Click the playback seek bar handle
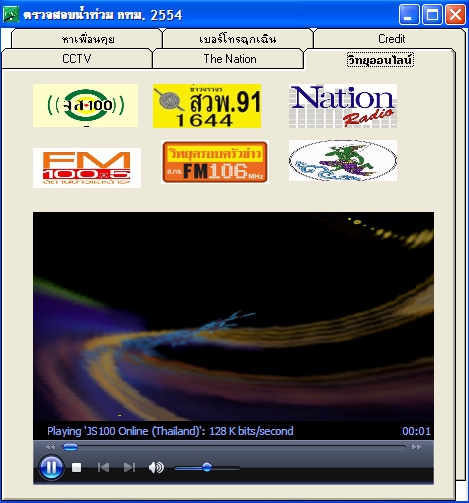The height and width of the screenshot is (503, 469). coord(70,447)
